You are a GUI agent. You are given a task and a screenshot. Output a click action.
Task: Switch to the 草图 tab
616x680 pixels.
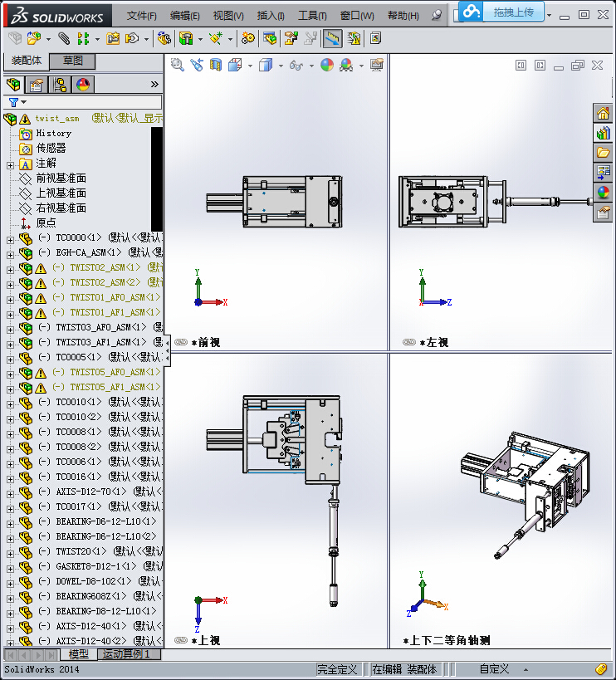[x=72, y=61]
